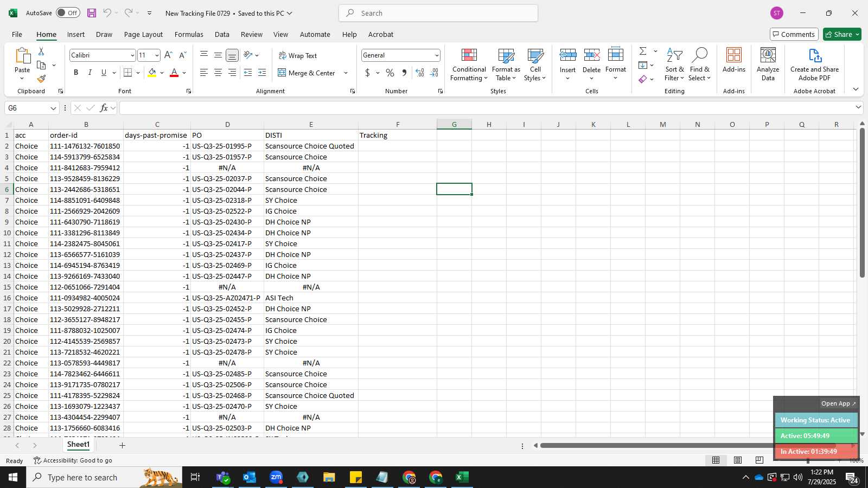
Task: Toggle Underline formatting
Action: tap(104, 73)
